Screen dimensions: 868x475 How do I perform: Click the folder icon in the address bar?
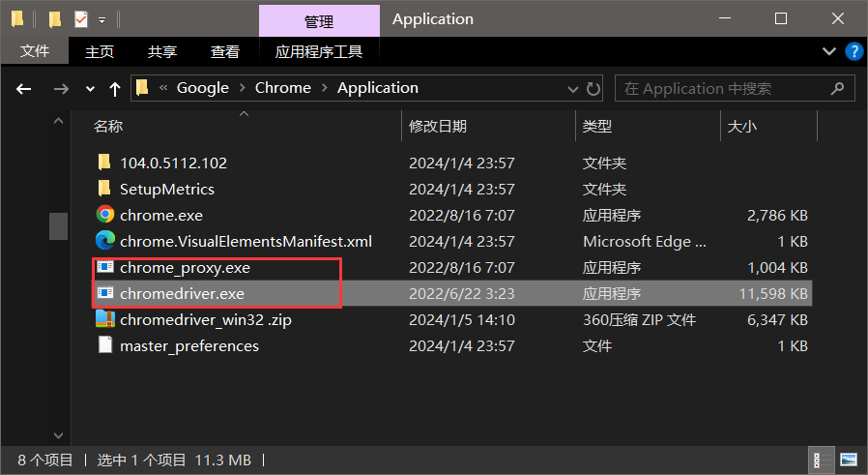(142, 88)
